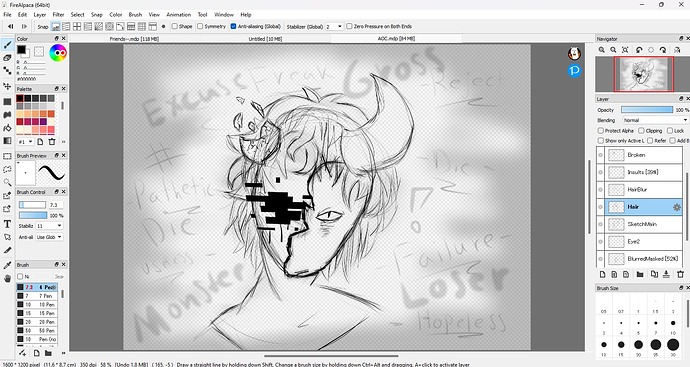
Task: Enable Protect Alpha checkbox
Action: (x=601, y=131)
